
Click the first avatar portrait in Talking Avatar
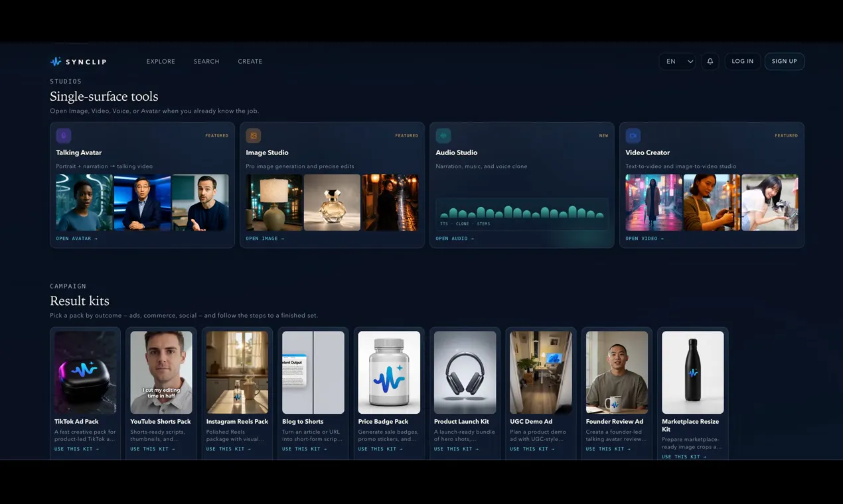click(84, 202)
